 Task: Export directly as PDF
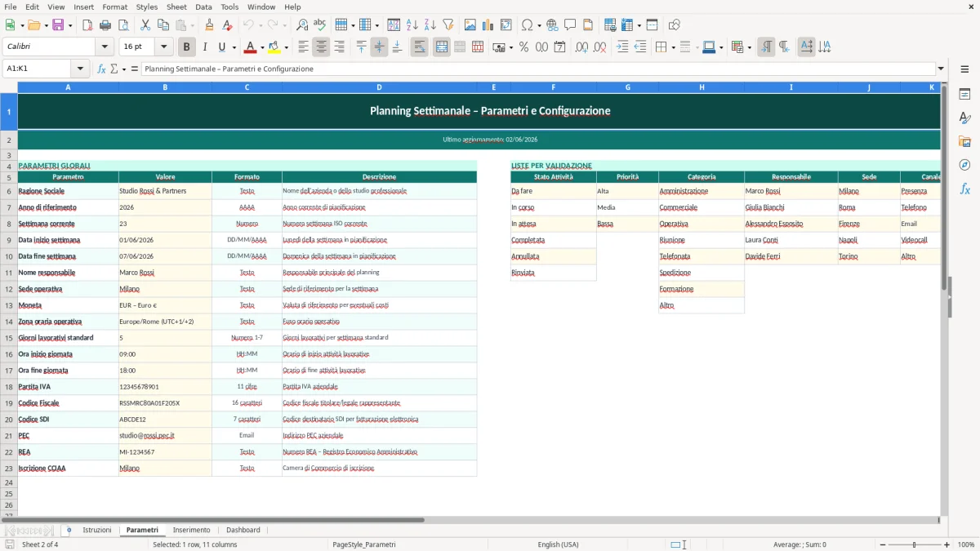tap(87, 25)
